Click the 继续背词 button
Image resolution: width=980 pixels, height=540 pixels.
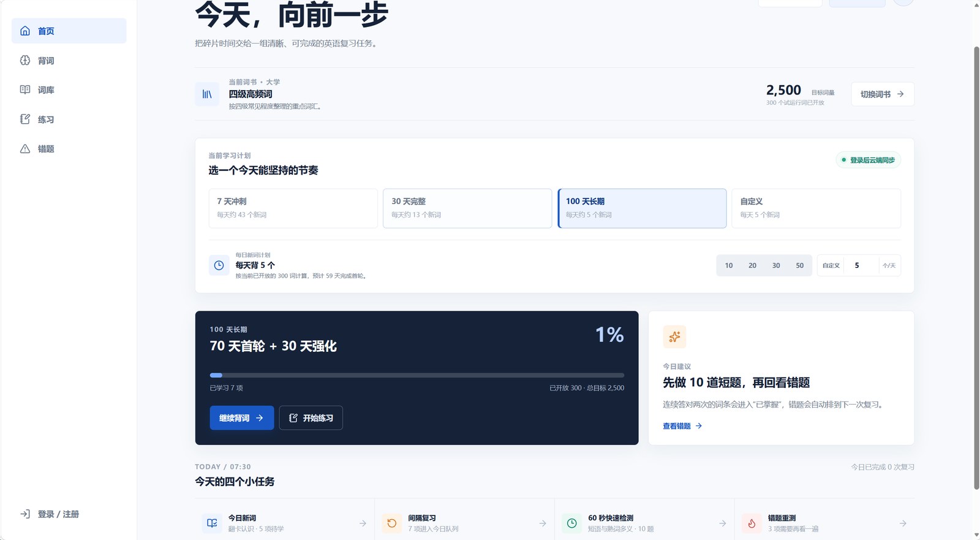pyautogui.click(x=242, y=418)
